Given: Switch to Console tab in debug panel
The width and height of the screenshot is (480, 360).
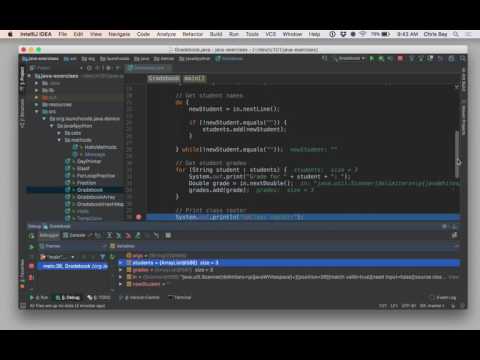Looking at the screenshot, I should [x=74, y=235].
